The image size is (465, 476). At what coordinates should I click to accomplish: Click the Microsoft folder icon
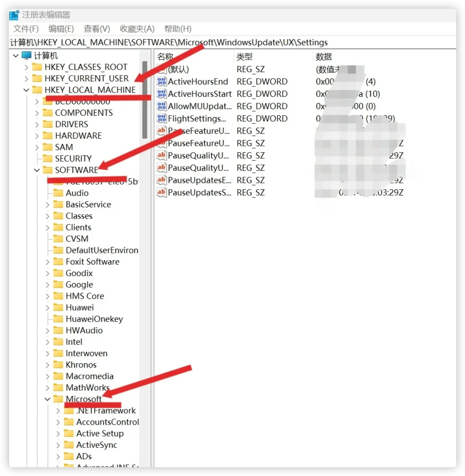pyautogui.click(x=58, y=399)
